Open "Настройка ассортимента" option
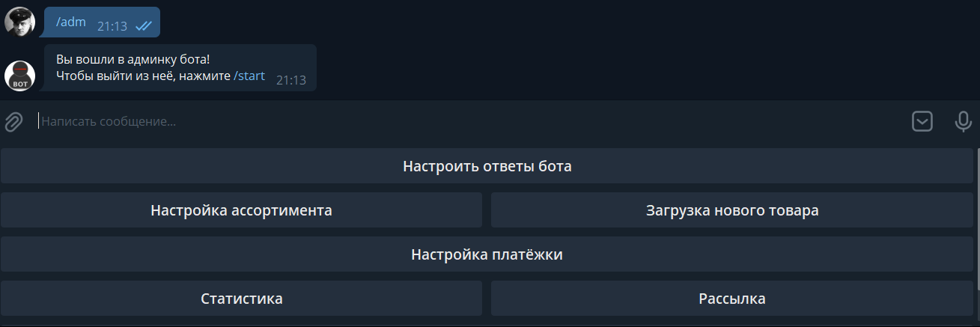This screenshot has height=327, width=980. click(241, 210)
